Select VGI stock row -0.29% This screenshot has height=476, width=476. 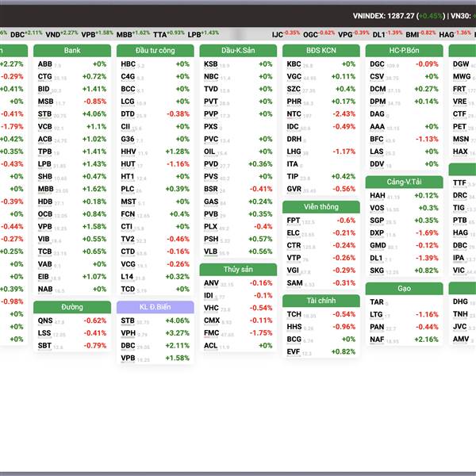click(321, 271)
